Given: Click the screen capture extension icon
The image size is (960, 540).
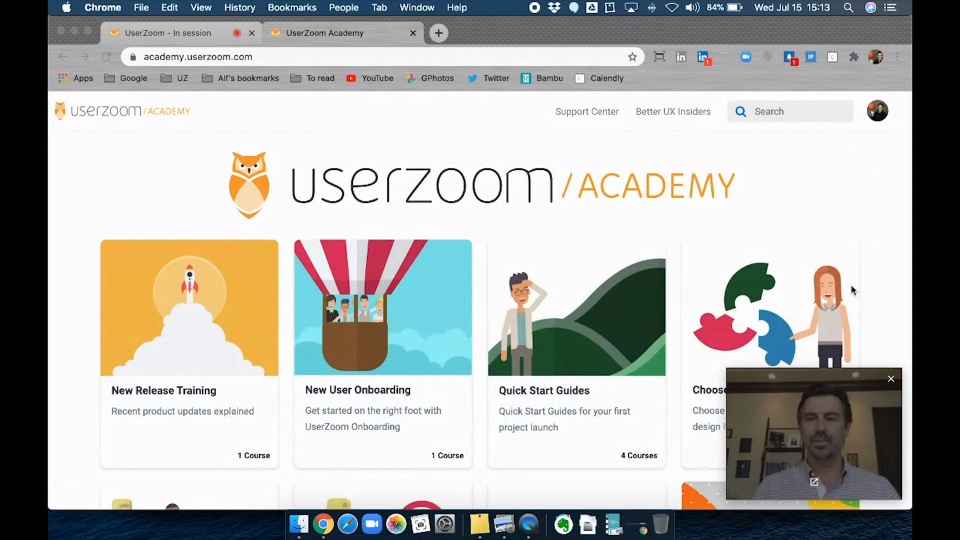Looking at the screenshot, I should coord(659,57).
